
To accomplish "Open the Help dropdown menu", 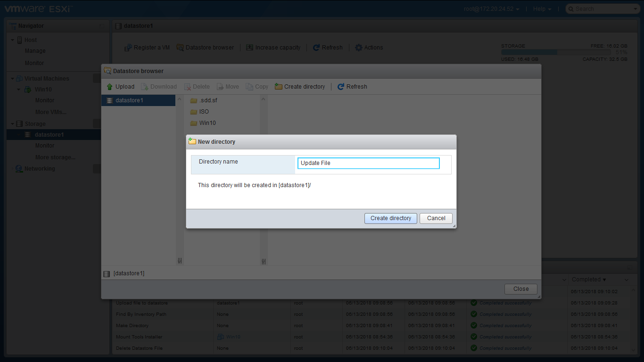I will pyautogui.click(x=542, y=9).
